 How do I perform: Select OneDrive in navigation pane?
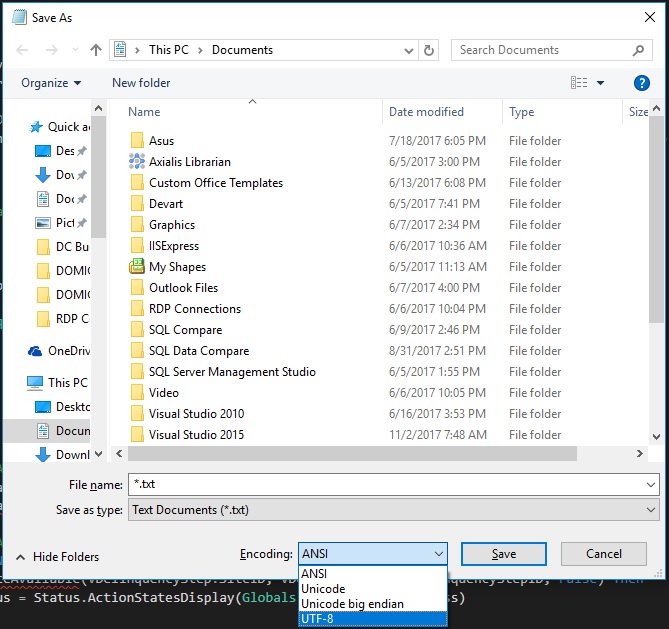[59, 351]
